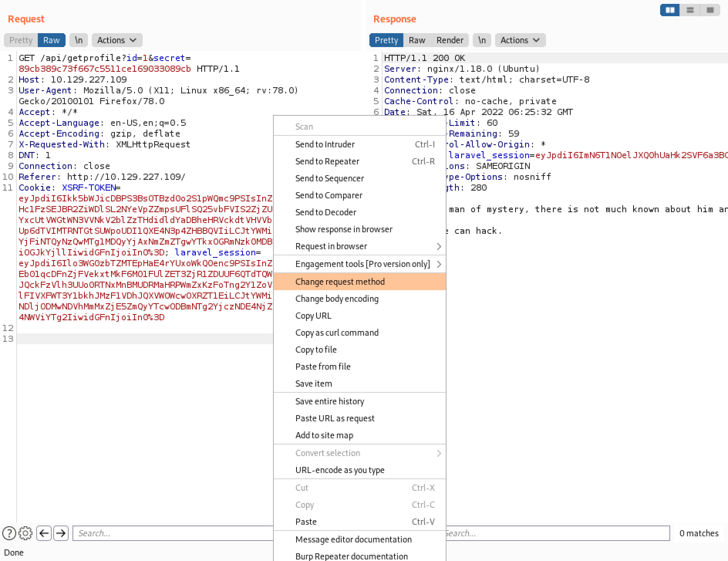
Task: Click the Host header line
Action: coord(73,79)
